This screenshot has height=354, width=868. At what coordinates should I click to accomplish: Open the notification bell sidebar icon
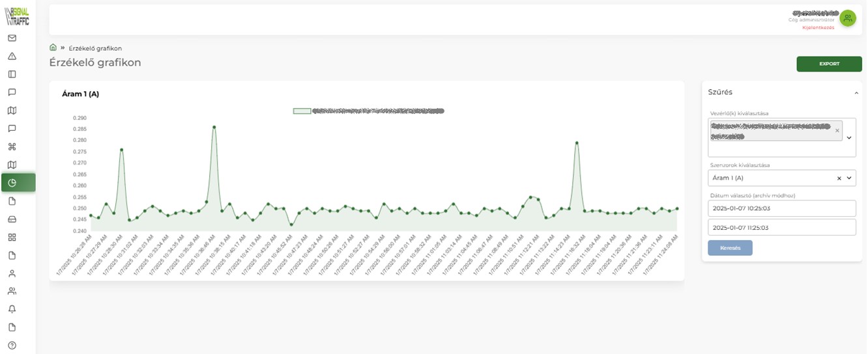[x=12, y=309]
